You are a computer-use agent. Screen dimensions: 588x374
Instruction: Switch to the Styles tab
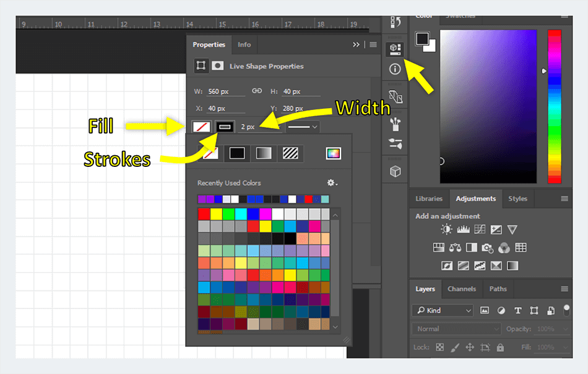[x=518, y=198]
